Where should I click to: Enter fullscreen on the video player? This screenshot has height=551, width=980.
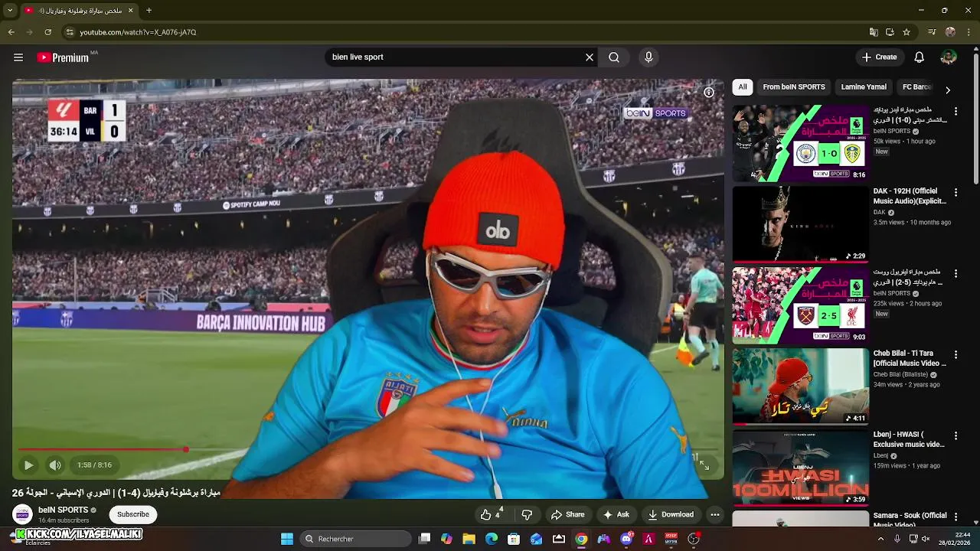point(704,465)
